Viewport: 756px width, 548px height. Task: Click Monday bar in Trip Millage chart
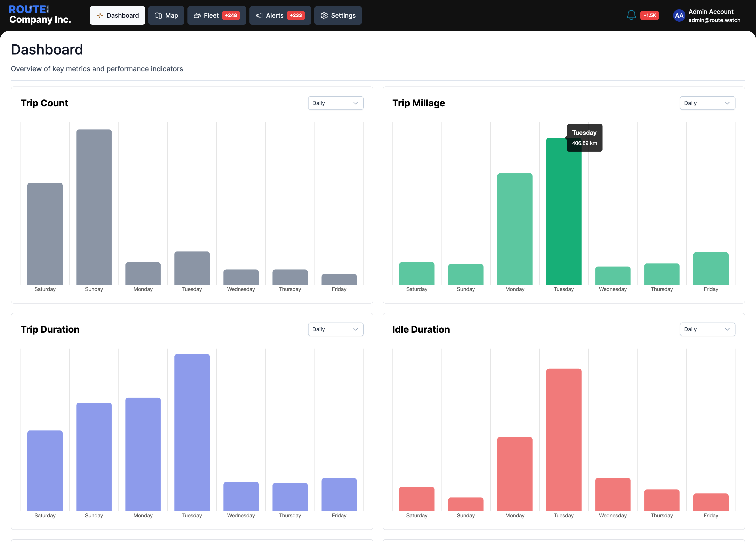515,229
